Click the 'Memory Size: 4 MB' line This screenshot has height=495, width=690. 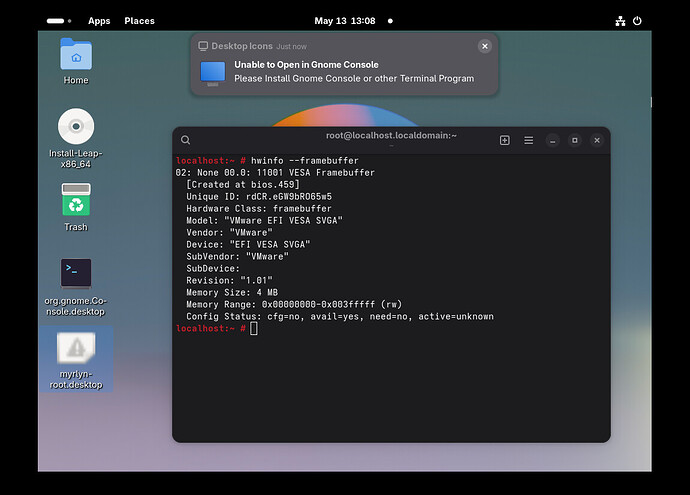[x=232, y=293]
